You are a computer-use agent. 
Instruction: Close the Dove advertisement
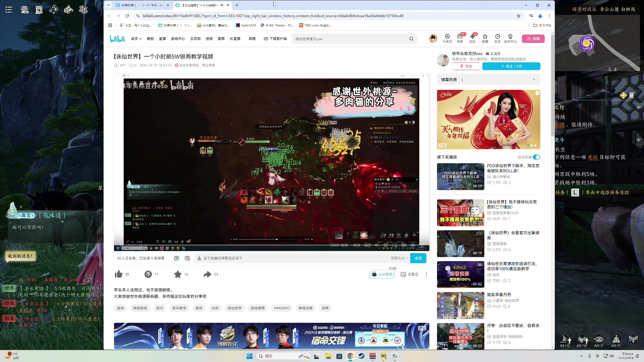(x=537, y=93)
